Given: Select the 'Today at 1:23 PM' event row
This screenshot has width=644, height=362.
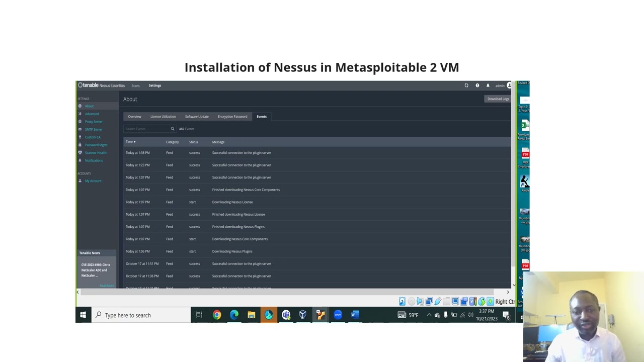Looking at the screenshot, I should (x=317, y=165).
